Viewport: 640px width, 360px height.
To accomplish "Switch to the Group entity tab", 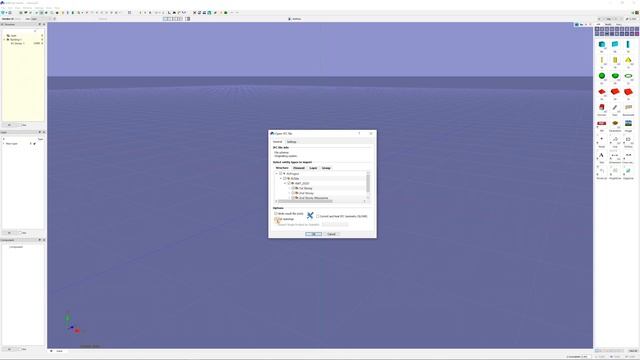I will (326, 168).
